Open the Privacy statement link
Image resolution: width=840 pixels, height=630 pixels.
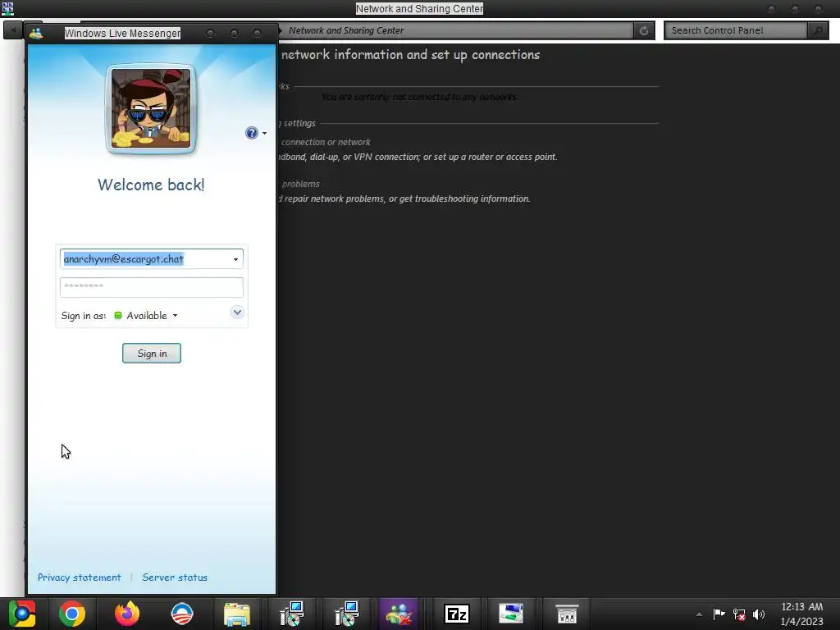80,577
